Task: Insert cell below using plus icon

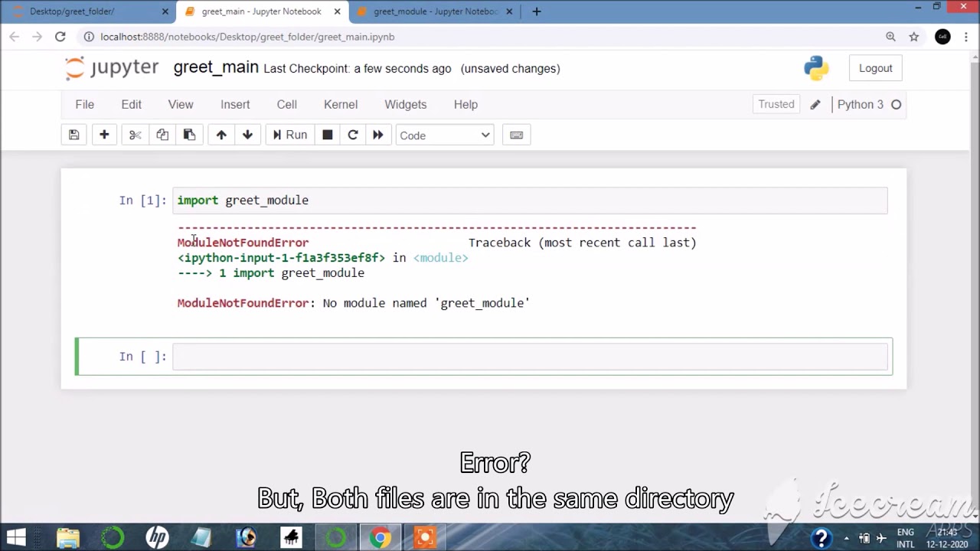Action: tap(104, 135)
